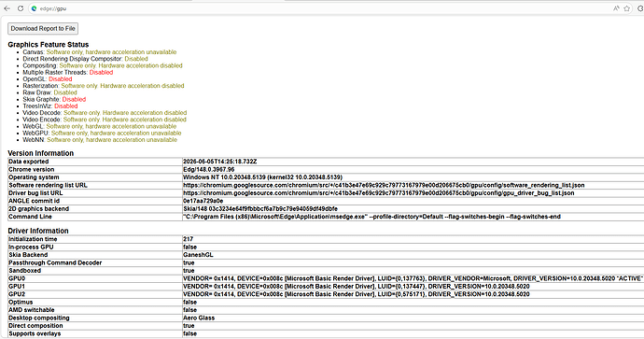Open Read aloud icon in address bar
Screen dimensions: 644x339
tap(616, 8)
